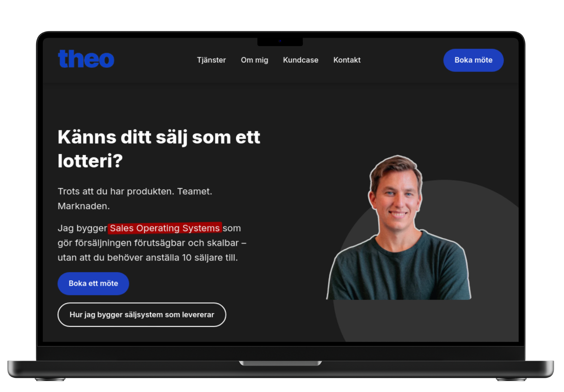Image resolution: width=564 pixels, height=392 pixels.
Task: Click the word Marknaden. in the intro text
Action: coord(83,206)
